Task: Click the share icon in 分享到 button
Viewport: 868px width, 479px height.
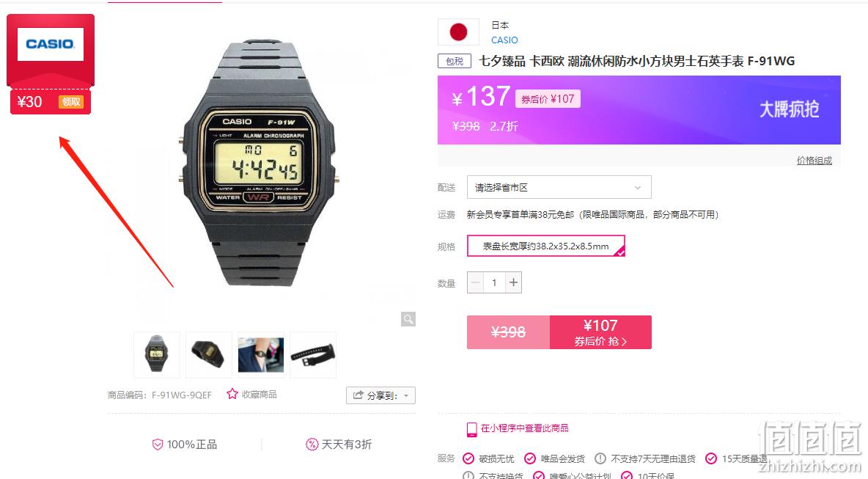Action: pos(358,395)
